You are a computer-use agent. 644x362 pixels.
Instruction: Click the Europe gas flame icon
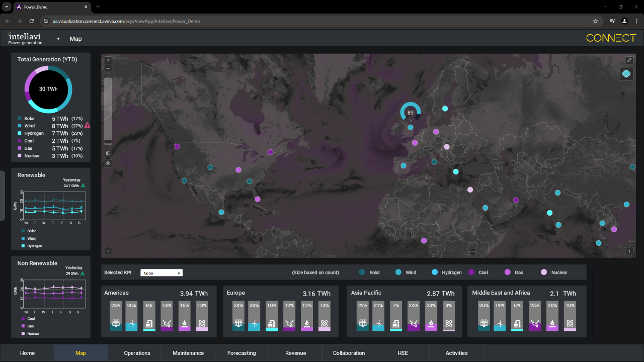307,323
